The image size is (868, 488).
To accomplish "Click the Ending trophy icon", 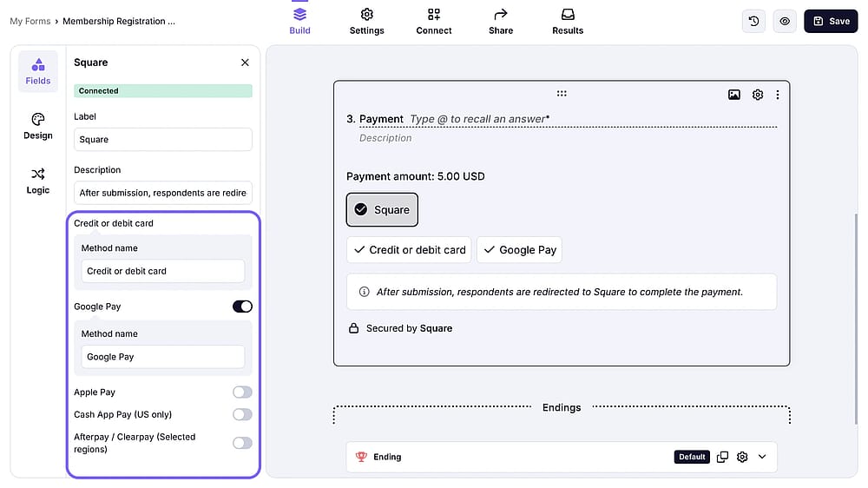I will 361,457.
